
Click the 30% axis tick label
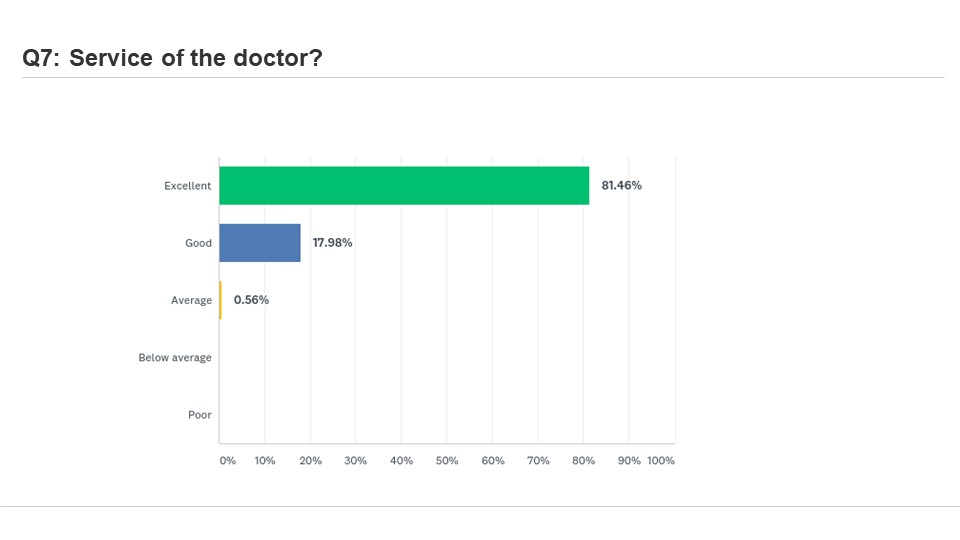tap(356, 460)
